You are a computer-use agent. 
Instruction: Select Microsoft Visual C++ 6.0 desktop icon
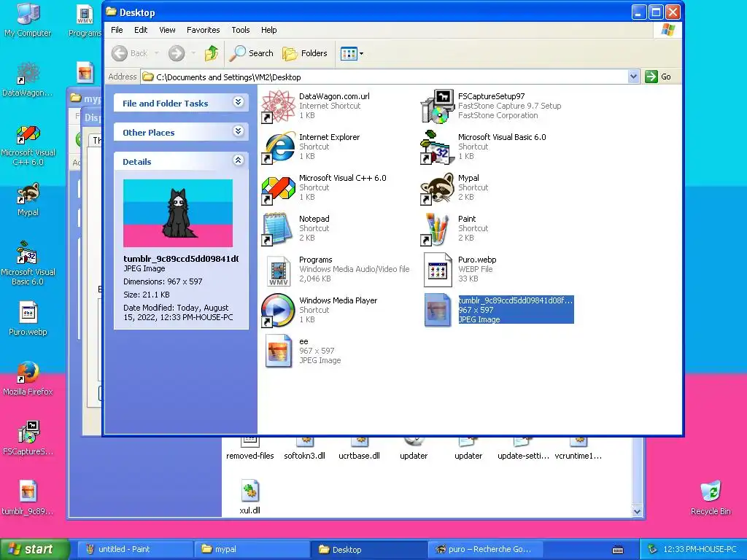coord(28,146)
